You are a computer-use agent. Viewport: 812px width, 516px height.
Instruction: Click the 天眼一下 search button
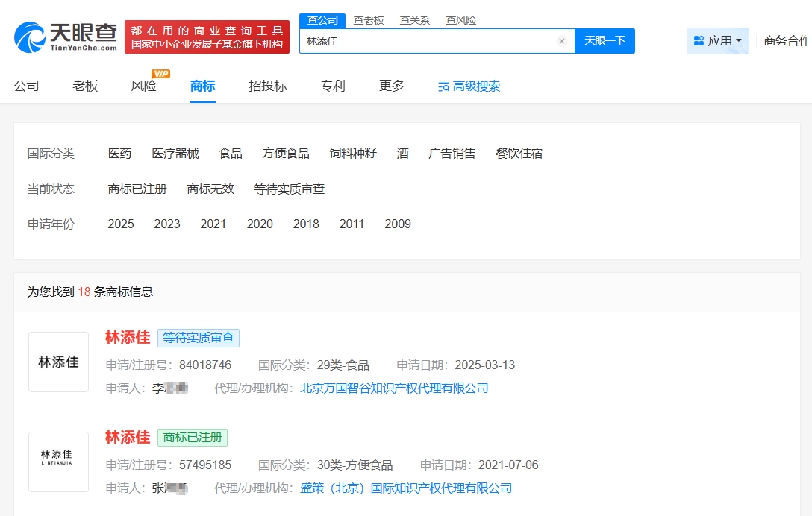tap(605, 41)
